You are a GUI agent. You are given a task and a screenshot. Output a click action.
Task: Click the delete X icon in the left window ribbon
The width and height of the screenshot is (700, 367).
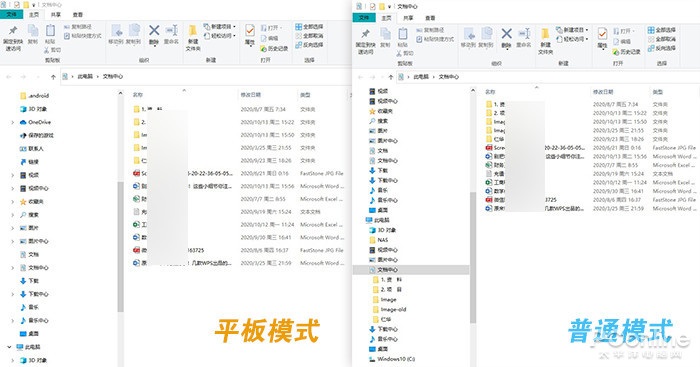(154, 31)
